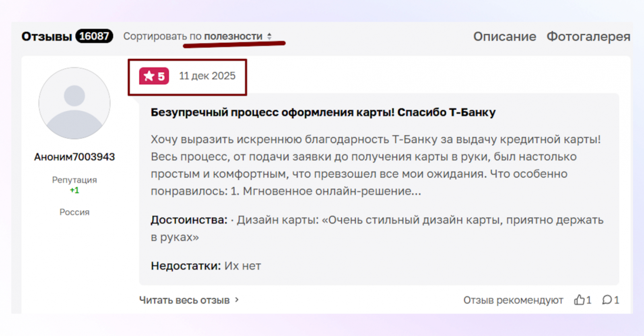Click the 5-star rating badge

(154, 76)
